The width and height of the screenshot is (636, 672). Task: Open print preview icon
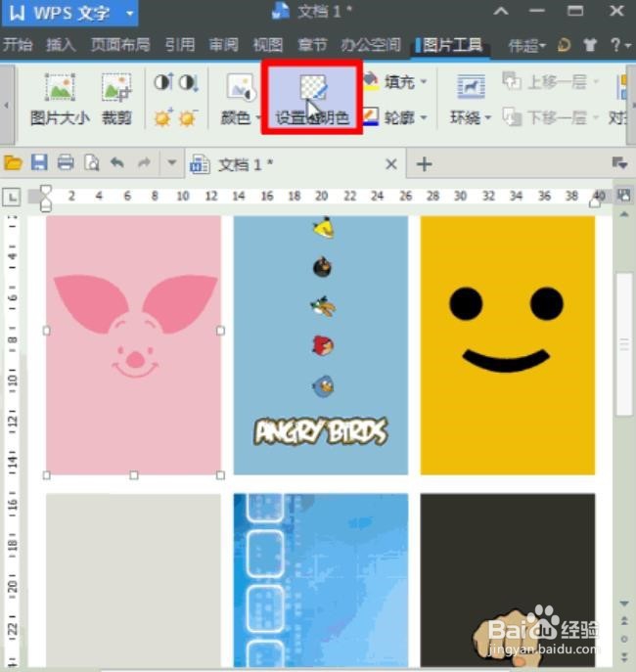pyautogui.click(x=92, y=162)
